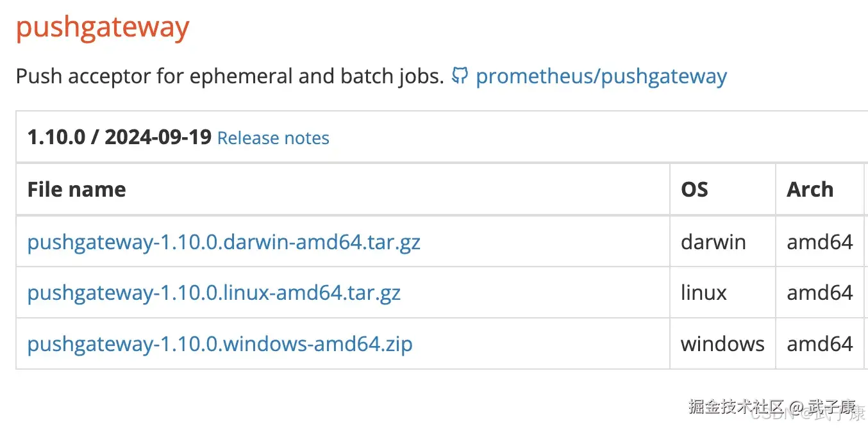This screenshot has height=428, width=868.
Task: Select the OS column header
Action: click(x=693, y=189)
